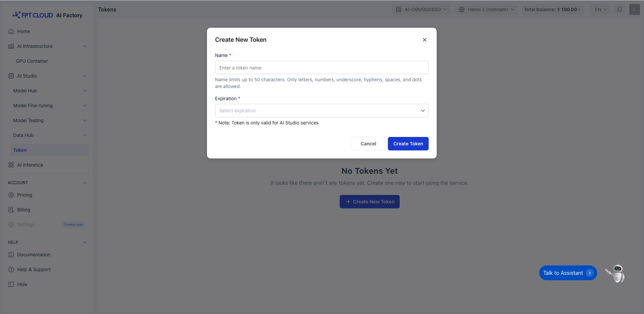Viewport: 644px width, 314px height.
Task: Collapse the ACCOUNT section chevron
Action: click(x=85, y=183)
